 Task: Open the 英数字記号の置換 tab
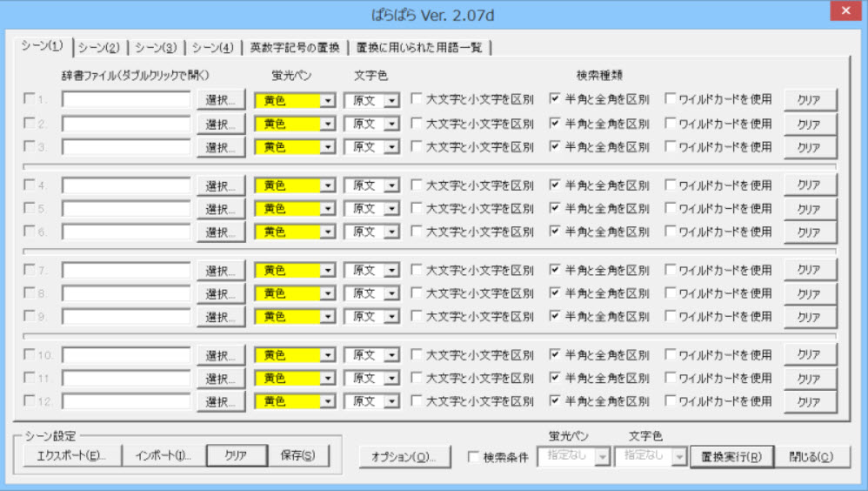pyautogui.click(x=293, y=47)
